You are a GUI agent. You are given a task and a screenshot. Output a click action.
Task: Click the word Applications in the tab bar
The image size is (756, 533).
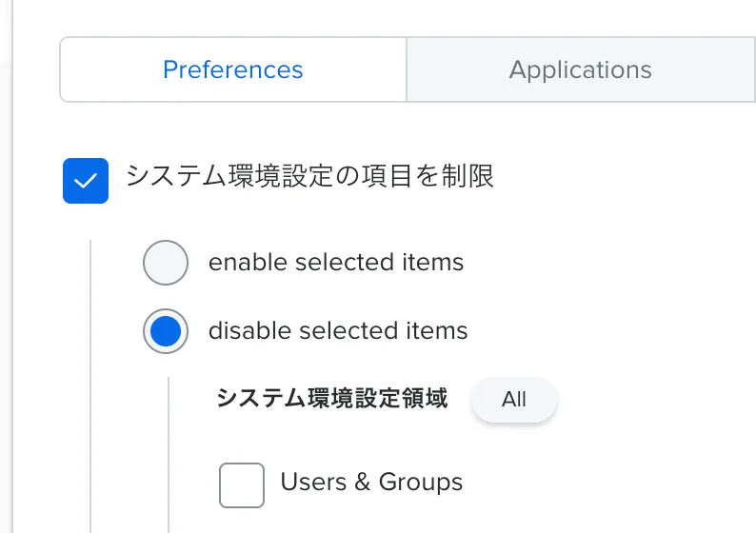pos(580,69)
